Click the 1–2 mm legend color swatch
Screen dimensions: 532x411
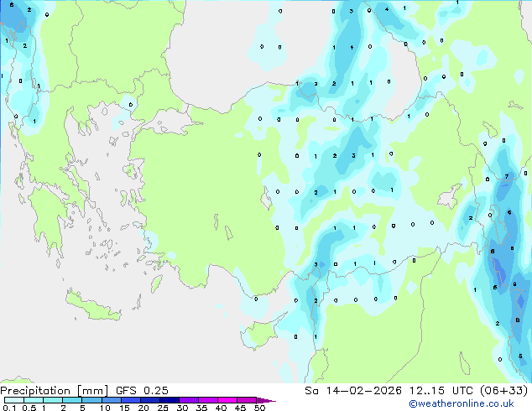tap(53, 400)
